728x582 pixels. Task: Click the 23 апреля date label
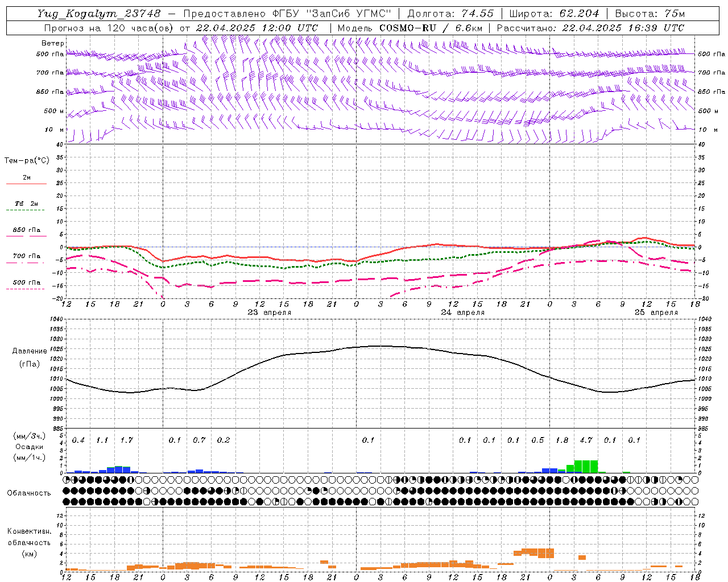[x=269, y=313]
